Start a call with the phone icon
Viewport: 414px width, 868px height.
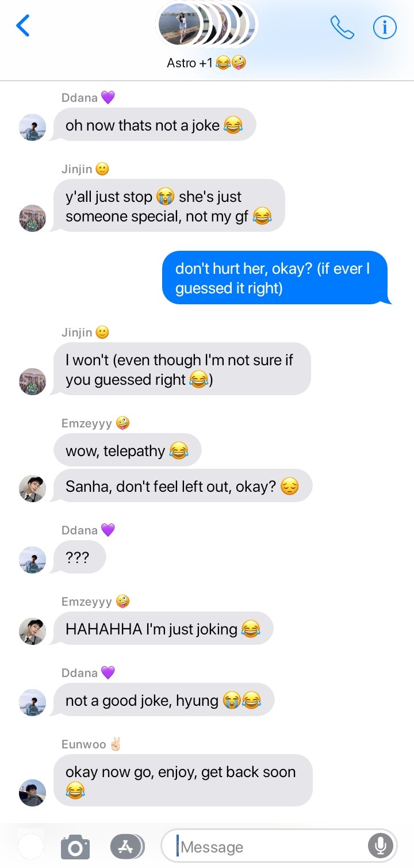[342, 27]
